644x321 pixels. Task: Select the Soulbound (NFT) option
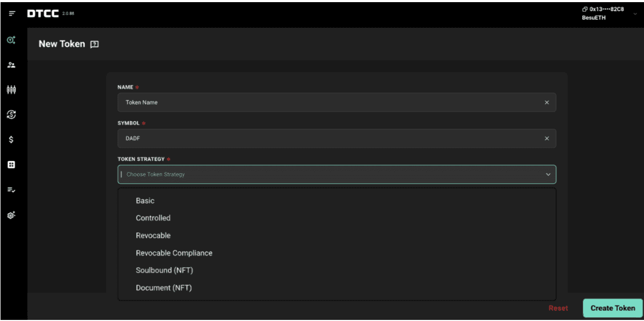(x=164, y=270)
